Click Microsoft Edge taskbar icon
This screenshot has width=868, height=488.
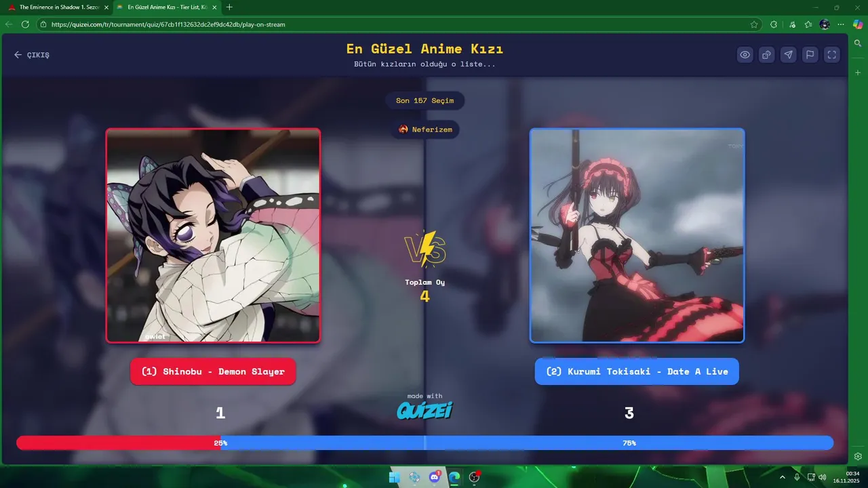[x=454, y=477]
